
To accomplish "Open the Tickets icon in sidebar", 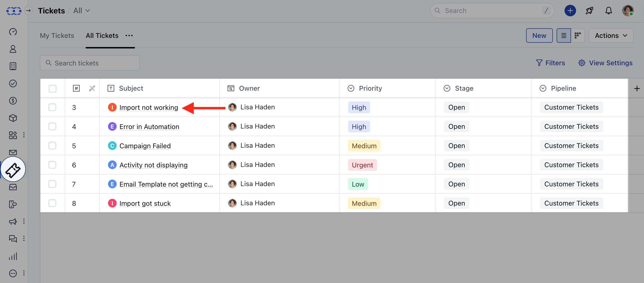I will tap(13, 170).
